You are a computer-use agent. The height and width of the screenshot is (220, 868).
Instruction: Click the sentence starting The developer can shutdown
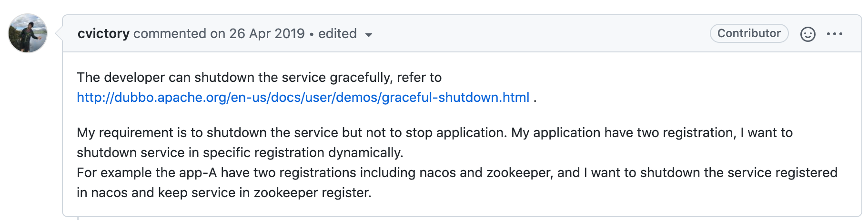[259, 78]
